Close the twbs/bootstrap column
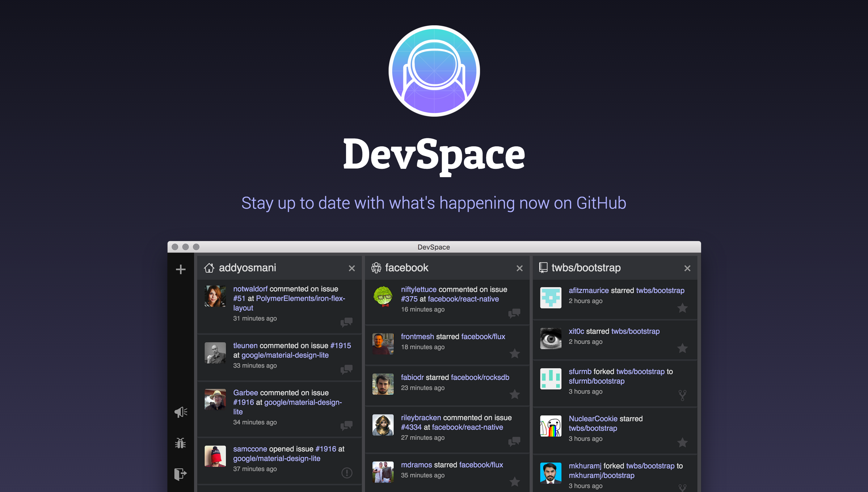 687,268
